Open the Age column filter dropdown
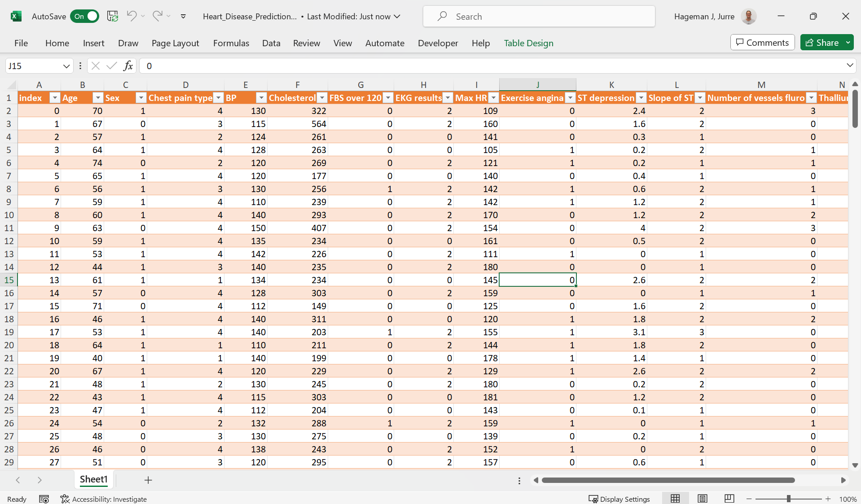 pyautogui.click(x=97, y=98)
